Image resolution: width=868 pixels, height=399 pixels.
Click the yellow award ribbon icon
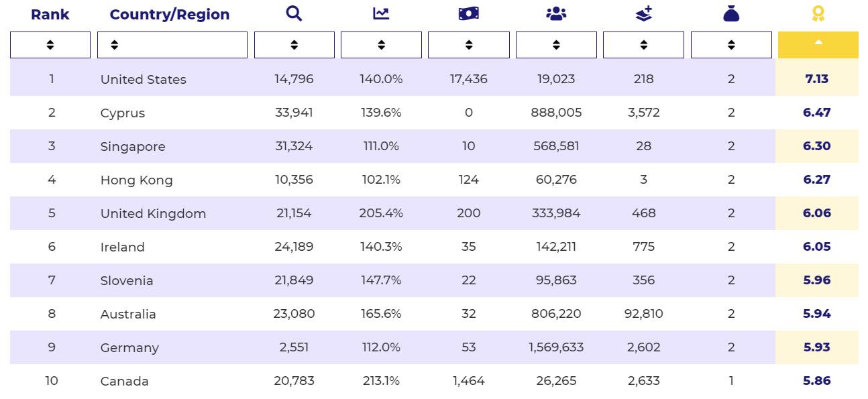tap(818, 13)
